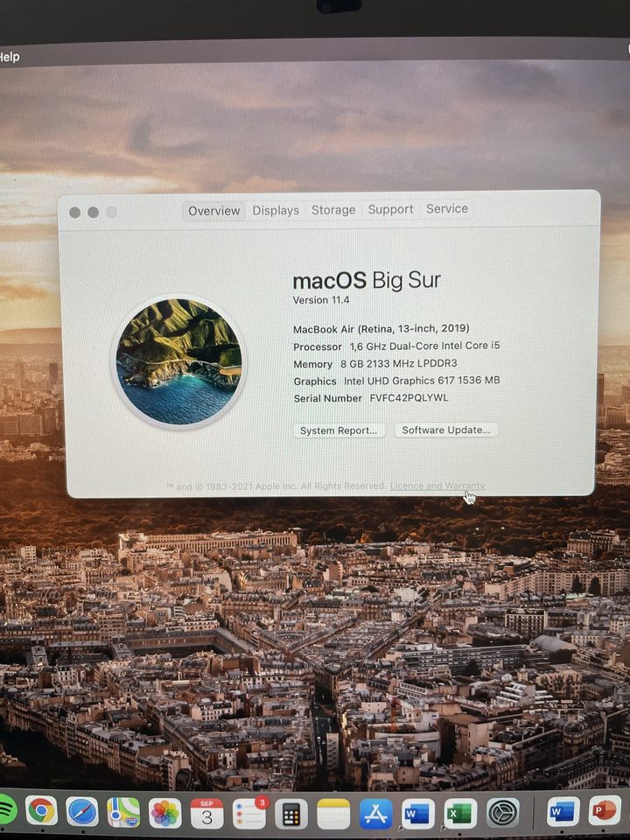Open Google Chrome from the dock
This screenshot has height=840, width=630.
(41, 811)
